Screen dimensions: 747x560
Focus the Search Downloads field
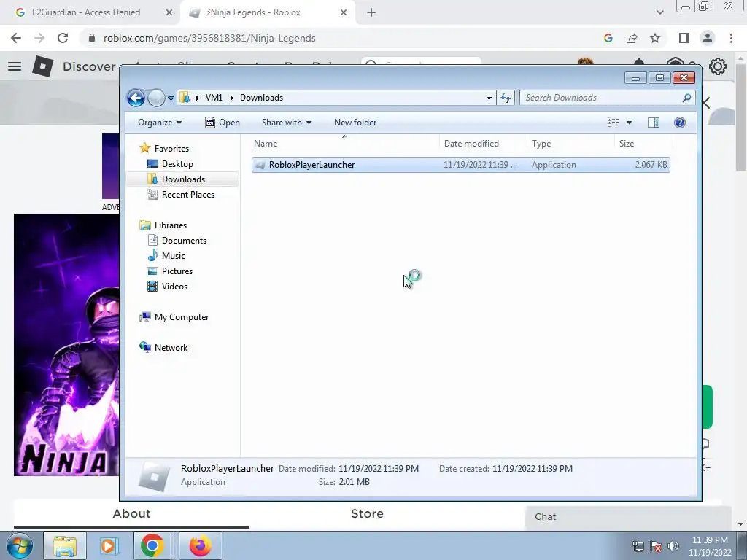[x=601, y=98]
